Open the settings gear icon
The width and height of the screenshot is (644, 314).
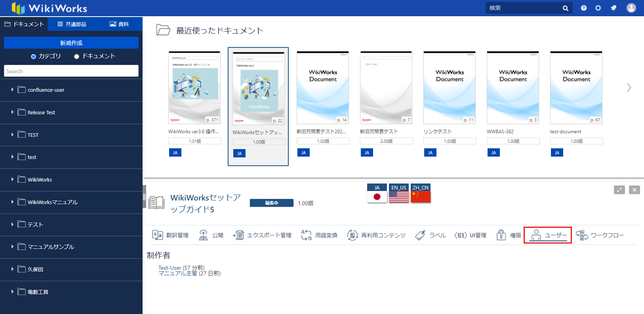point(598,8)
